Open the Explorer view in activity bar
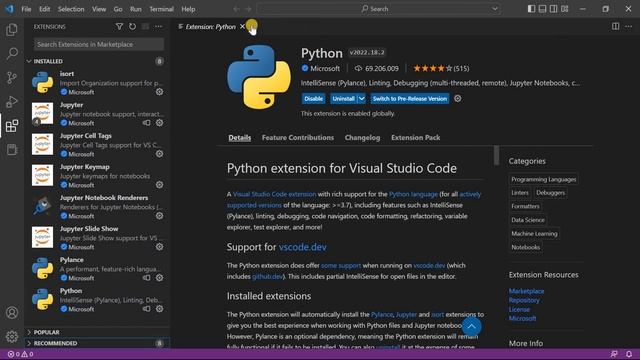The image size is (640, 360). 12,29
